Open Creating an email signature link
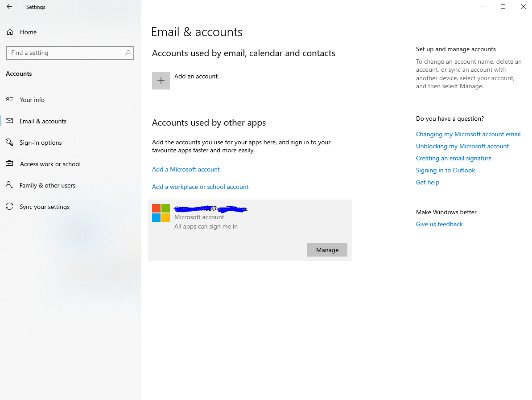Viewport: 532px width, 400px height. tap(454, 158)
